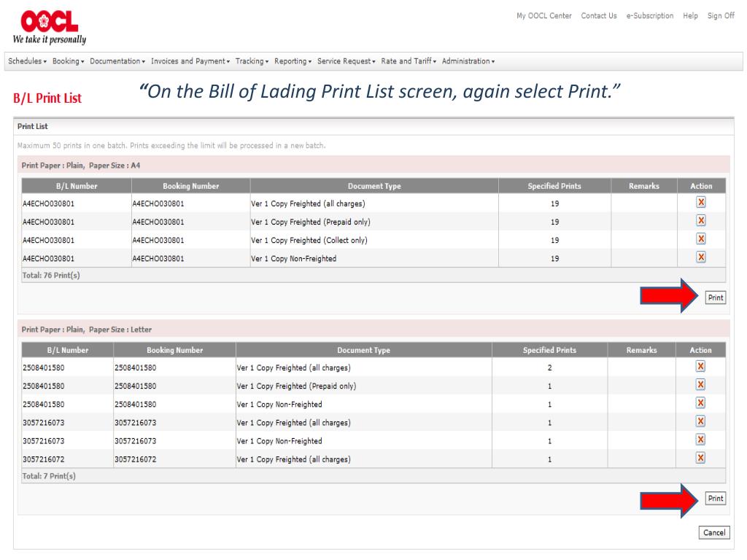The height and width of the screenshot is (560, 747).
Task: Remove the 2508401580 'Copy Freighted (all charges)' row
Action: point(700,366)
